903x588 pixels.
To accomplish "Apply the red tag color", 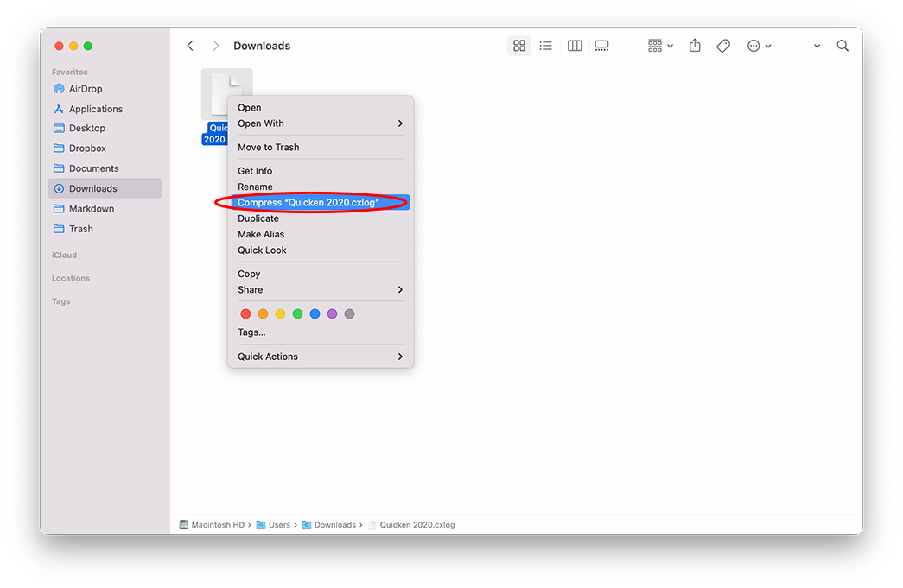I will click(245, 314).
